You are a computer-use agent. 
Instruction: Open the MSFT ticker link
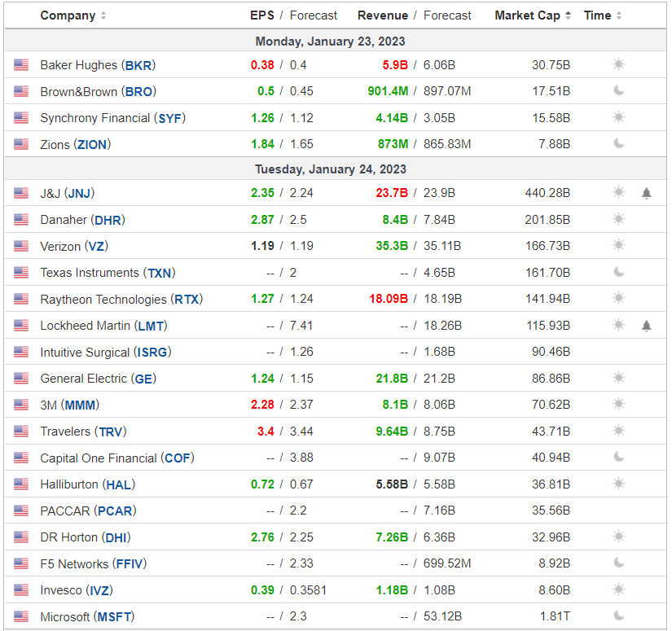click(114, 617)
